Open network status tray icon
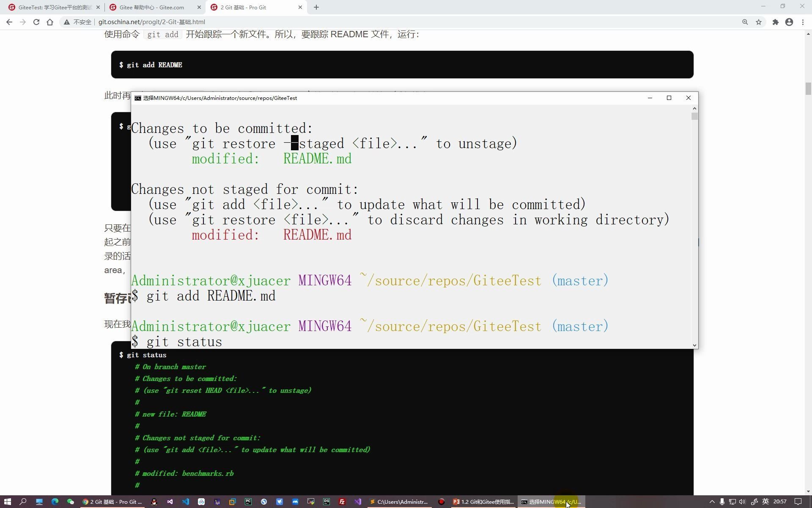Viewport: 812px width, 508px height. [732, 502]
